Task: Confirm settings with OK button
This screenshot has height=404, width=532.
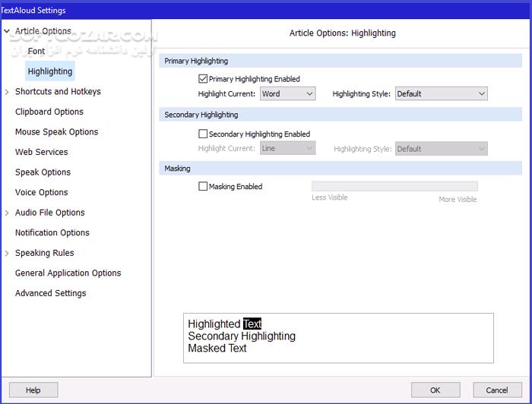Action: 435,390
